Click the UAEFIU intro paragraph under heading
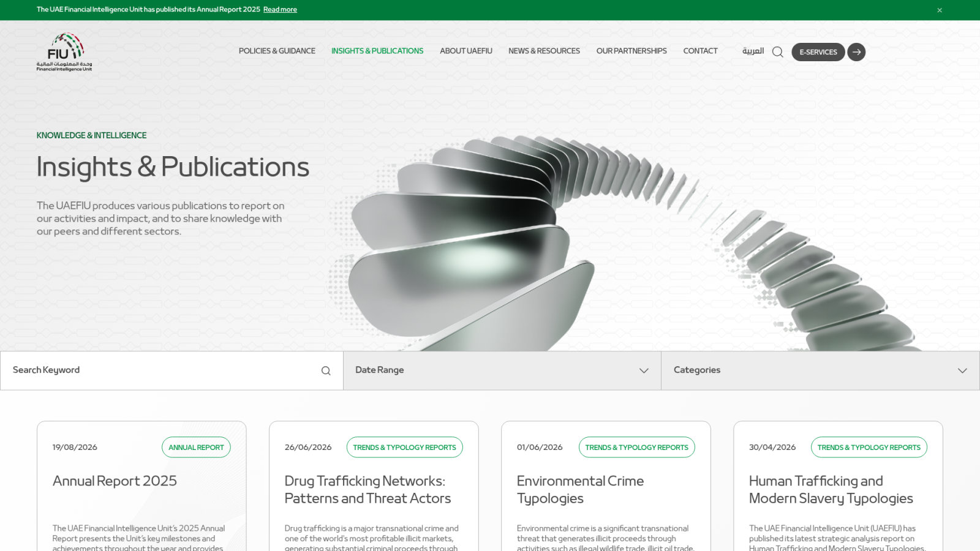This screenshot has height=551, width=980. click(x=160, y=219)
